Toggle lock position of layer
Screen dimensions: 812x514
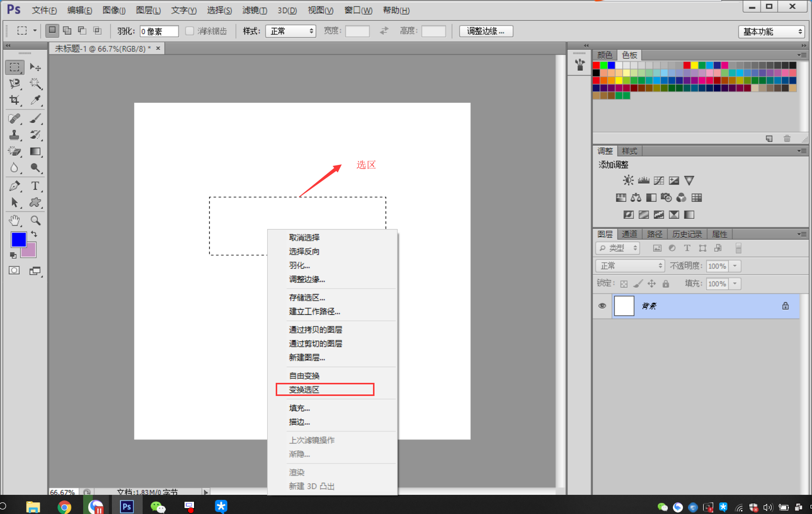coord(652,284)
